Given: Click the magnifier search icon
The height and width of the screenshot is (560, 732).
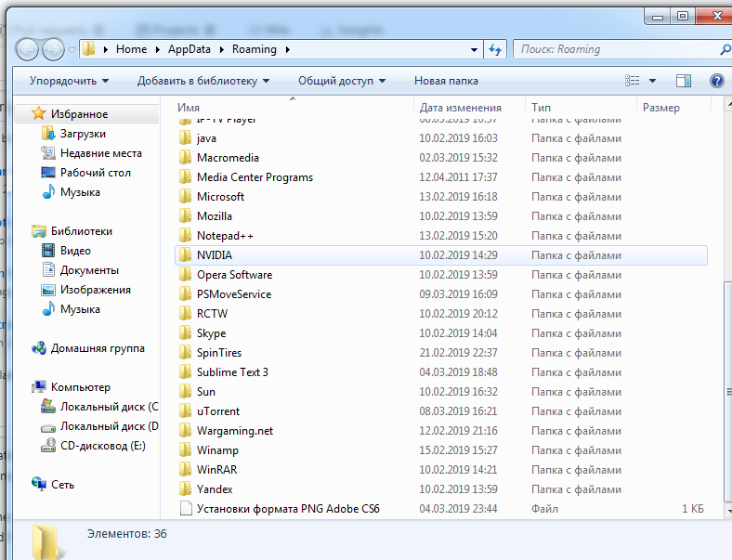Looking at the screenshot, I should [725, 49].
